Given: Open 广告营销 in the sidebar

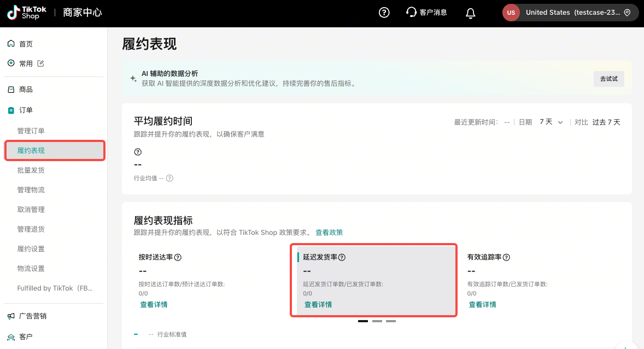Looking at the screenshot, I should tap(33, 316).
